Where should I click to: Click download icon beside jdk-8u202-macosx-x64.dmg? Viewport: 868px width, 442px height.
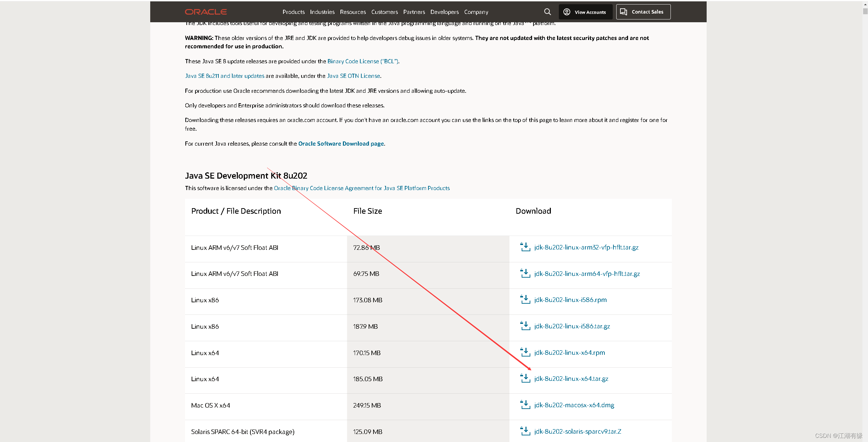click(525, 405)
